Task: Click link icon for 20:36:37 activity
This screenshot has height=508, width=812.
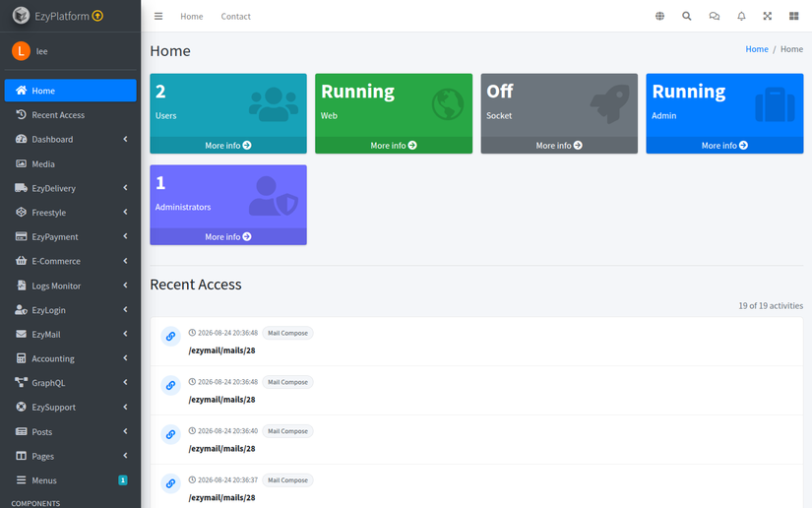Action: [x=170, y=483]
